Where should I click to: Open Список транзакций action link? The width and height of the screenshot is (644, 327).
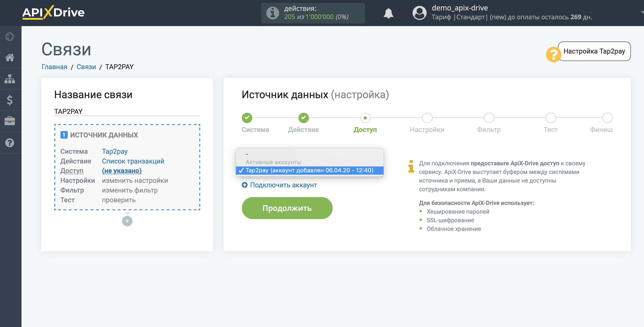[x=133, y=161]
